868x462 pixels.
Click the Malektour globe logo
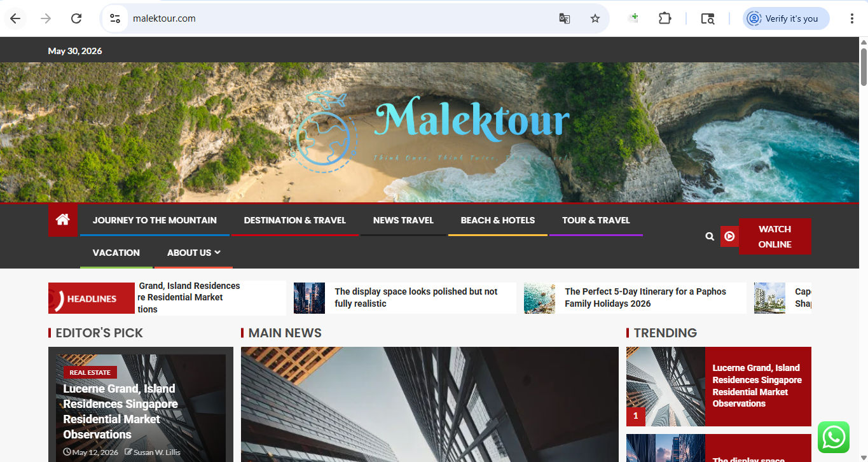pyautogui.click(x=322, y=132)
